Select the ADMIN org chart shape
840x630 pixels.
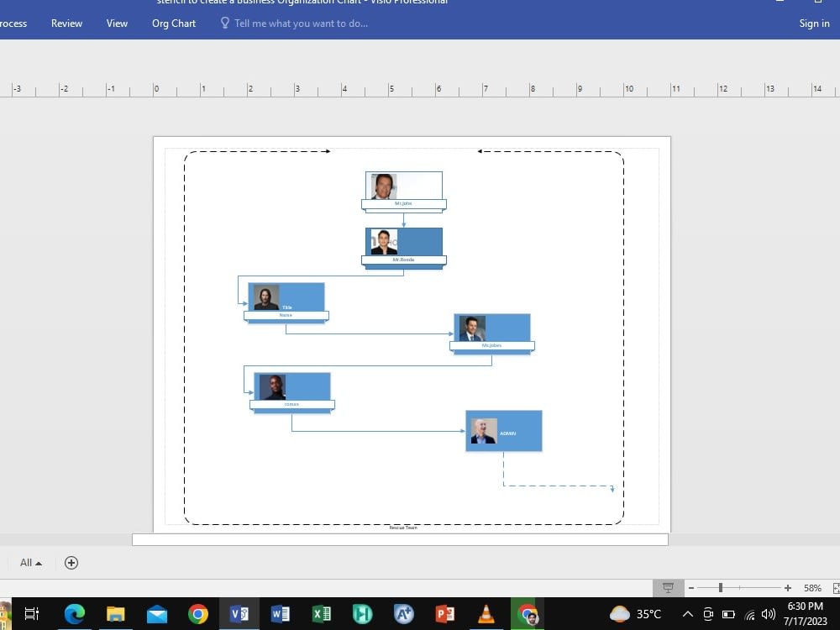tap(503, 431)
